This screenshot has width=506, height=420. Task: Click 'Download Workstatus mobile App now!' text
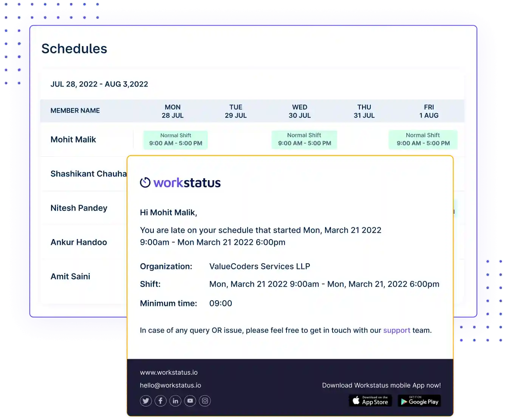381,385
